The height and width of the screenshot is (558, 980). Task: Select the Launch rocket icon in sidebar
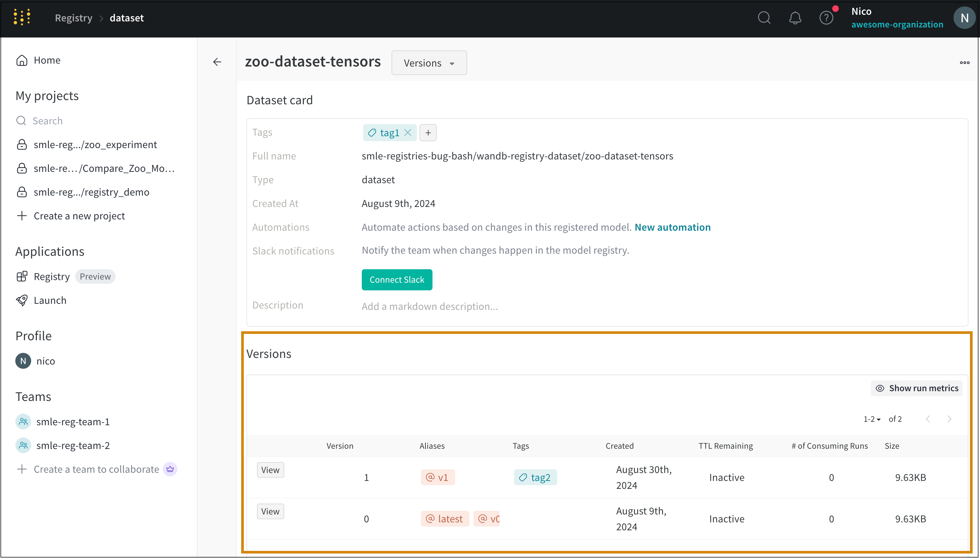pyautogui.click(x=22, y=300)
